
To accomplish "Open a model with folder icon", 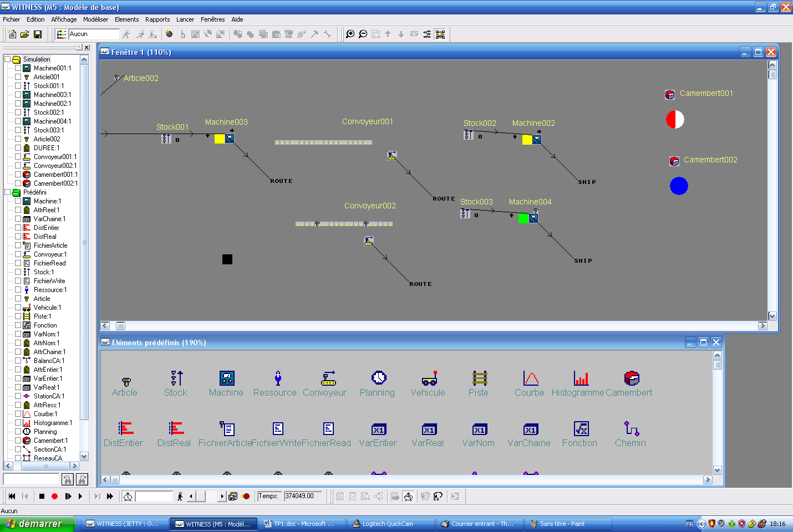I will (25, 34).
